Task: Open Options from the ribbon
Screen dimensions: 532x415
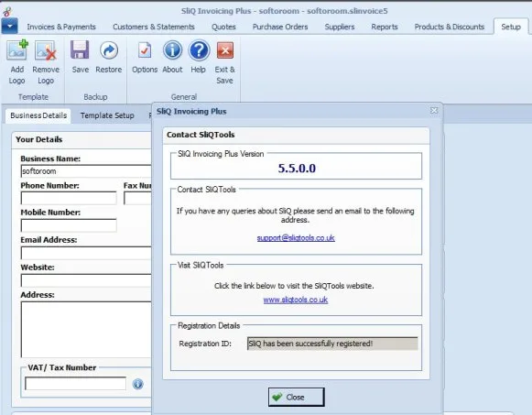Action: [x=145, y=50]
